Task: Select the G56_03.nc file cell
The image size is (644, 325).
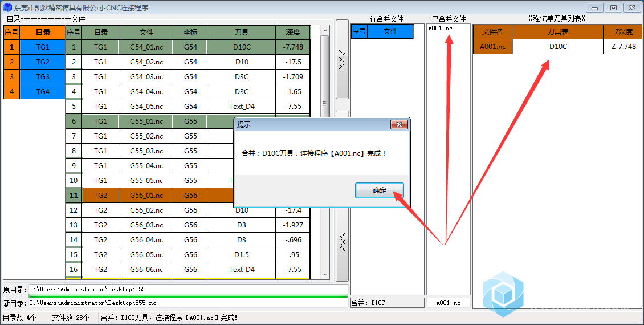Action: tap(146, 225)
